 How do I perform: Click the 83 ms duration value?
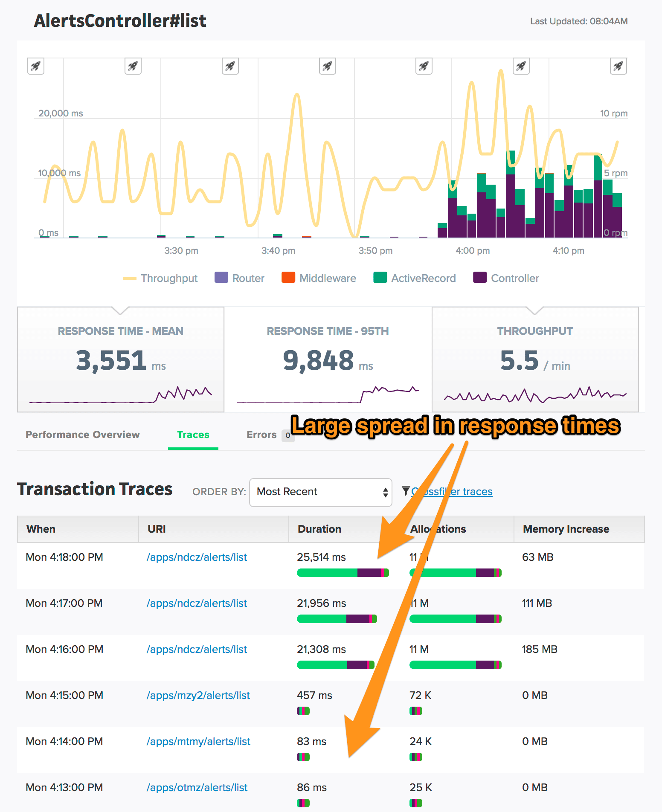(312, 742)
